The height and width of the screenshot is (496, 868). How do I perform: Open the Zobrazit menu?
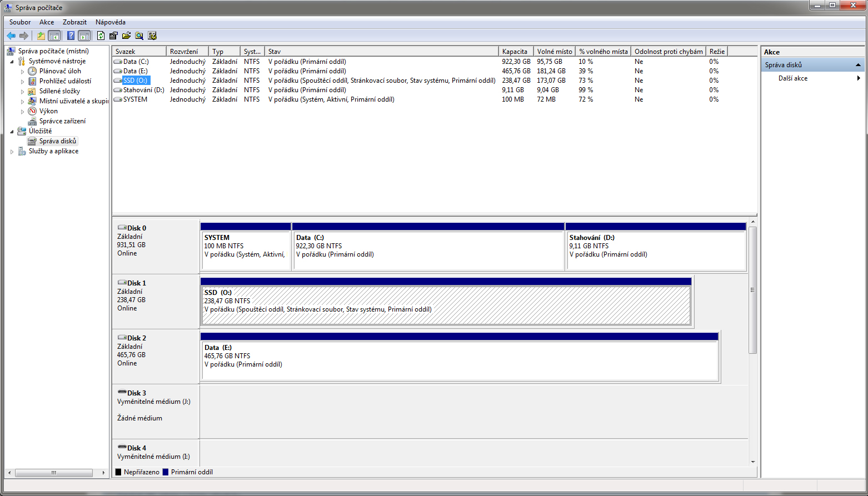(x=74, y=22)
